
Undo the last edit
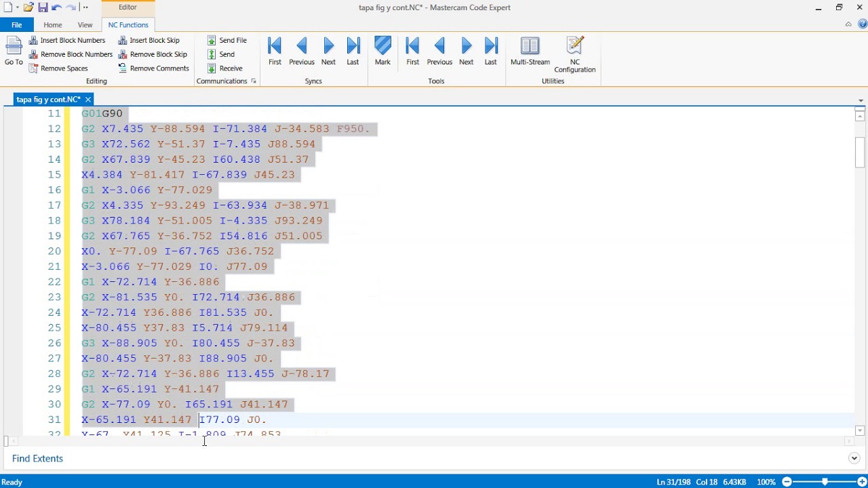[57, 7]
